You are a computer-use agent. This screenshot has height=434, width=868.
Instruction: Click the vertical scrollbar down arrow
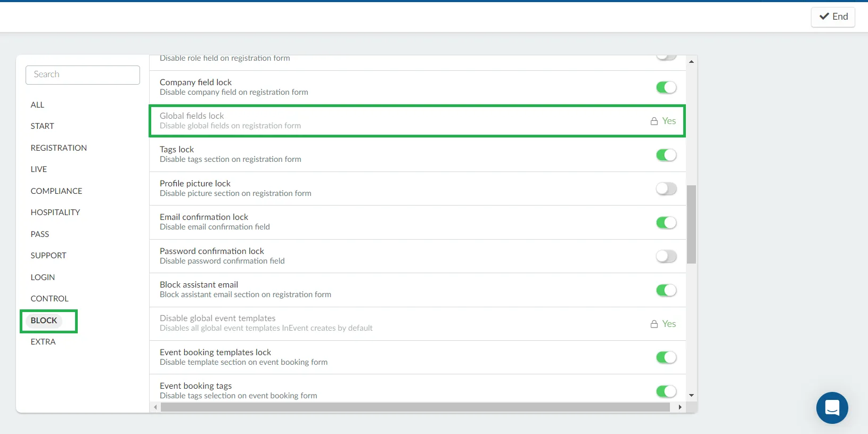pos(691,396)
